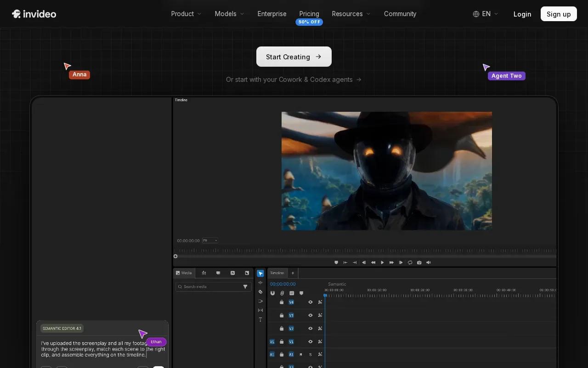The width and height of the screenshot is (588, 368).
Task: Click the volume speaker icon under preview
Action: coord(429,262)
